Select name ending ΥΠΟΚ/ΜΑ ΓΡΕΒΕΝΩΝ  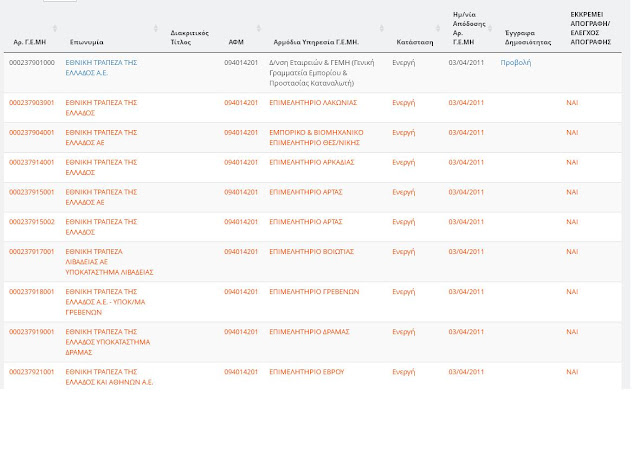pos(105,302)
